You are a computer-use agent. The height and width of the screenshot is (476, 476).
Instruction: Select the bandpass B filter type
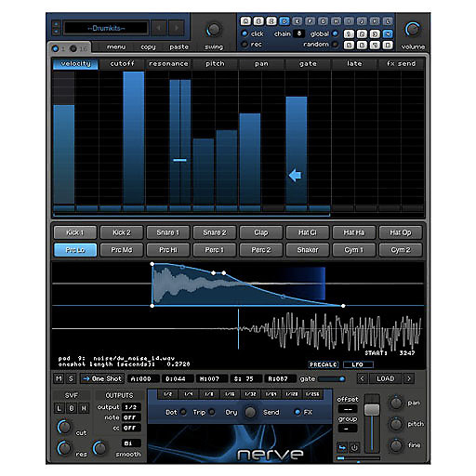point(72,408)
